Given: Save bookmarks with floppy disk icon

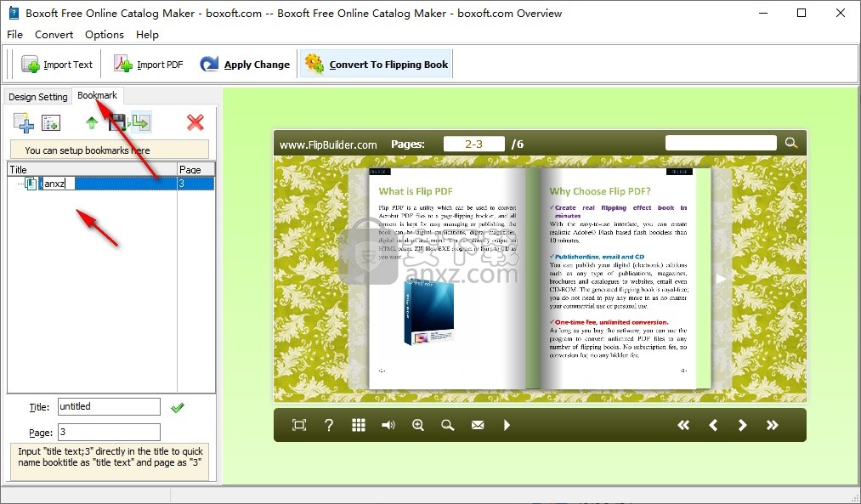Looking at the screenshot, I should [x=117, y=122].
